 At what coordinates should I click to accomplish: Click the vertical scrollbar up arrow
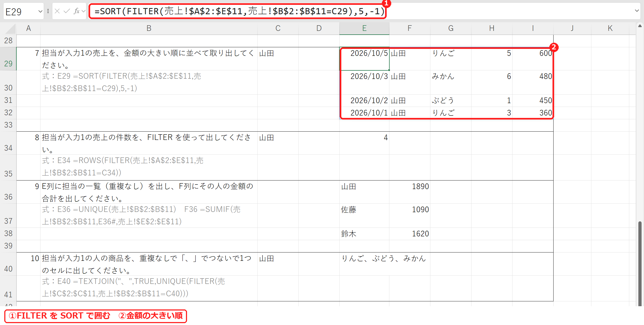[640, 26]
